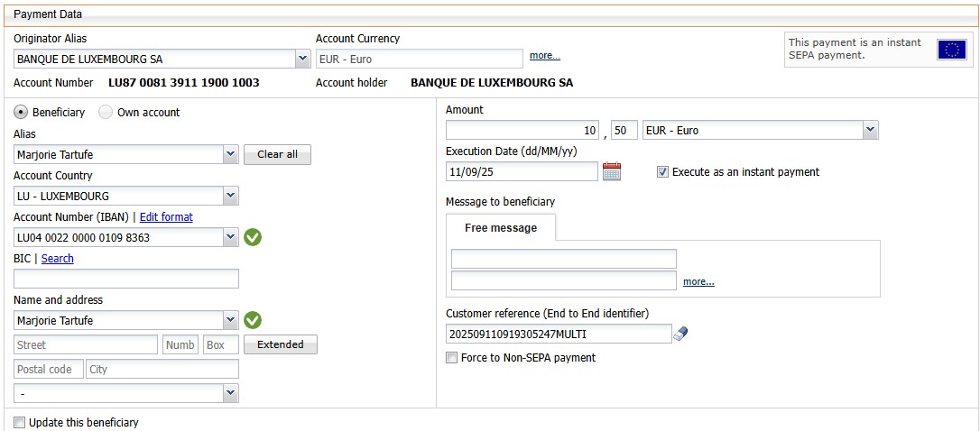This screenshot has width=980, height=431.
Task: Click the Postal code field
Action: [x=48, y=369]
